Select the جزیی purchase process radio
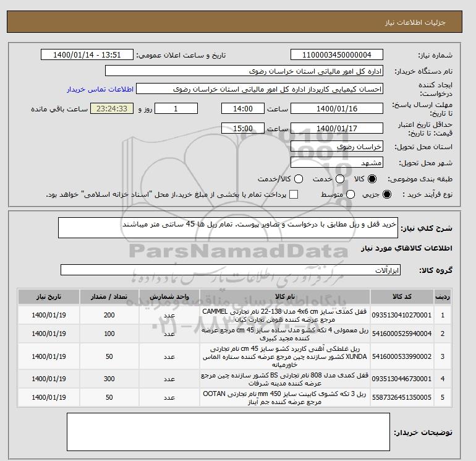Image resolution: width=476 pixels, height=461 pixels. point(387,194)
